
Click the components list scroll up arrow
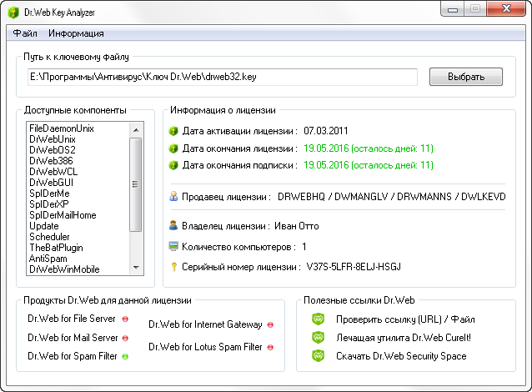click(136, 130)
